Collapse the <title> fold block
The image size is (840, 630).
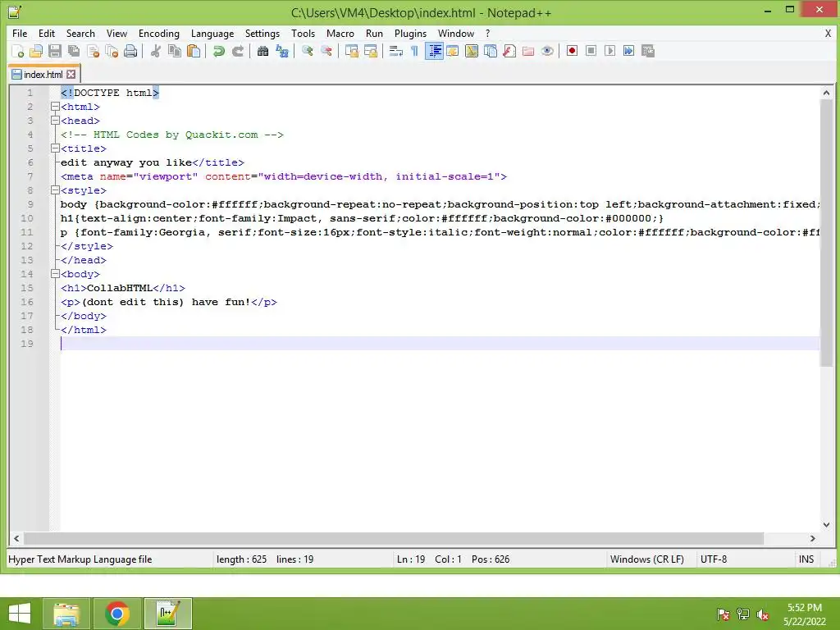pyautogui.click(x=55, y=148)
